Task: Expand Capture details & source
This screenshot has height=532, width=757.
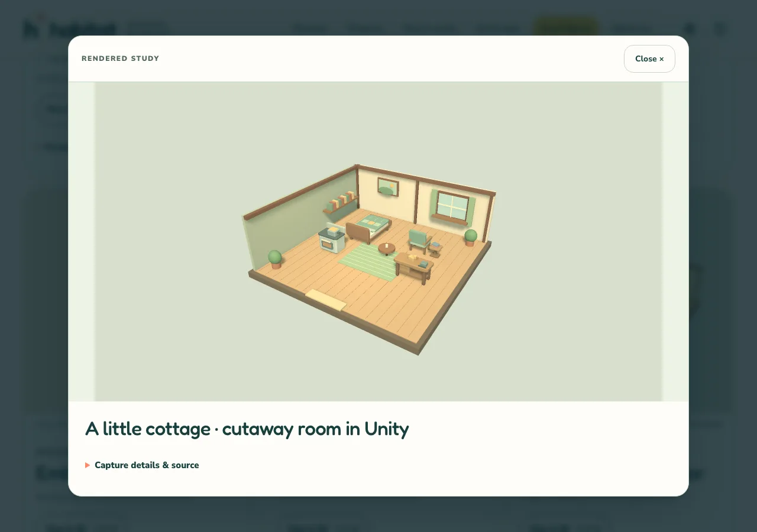Action: [142, 465]
